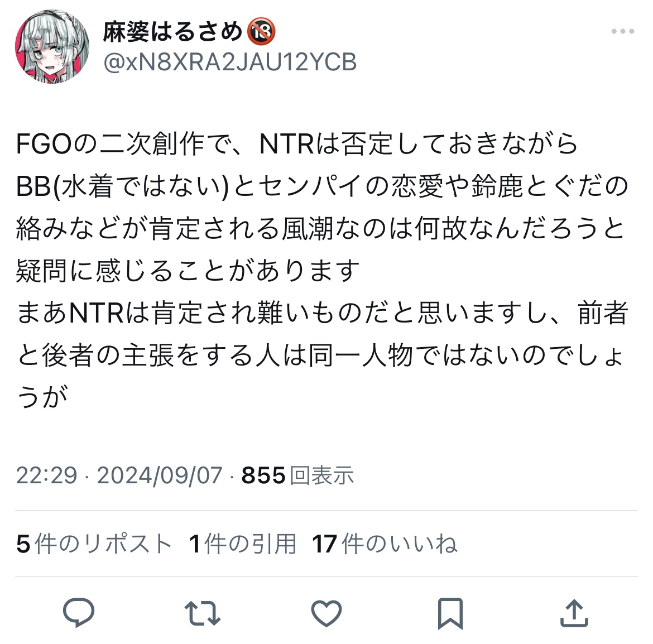The width and height of the screenshot is (653, 644).
Task: Open the three-dot more options menu
Action: pos(623,31)
